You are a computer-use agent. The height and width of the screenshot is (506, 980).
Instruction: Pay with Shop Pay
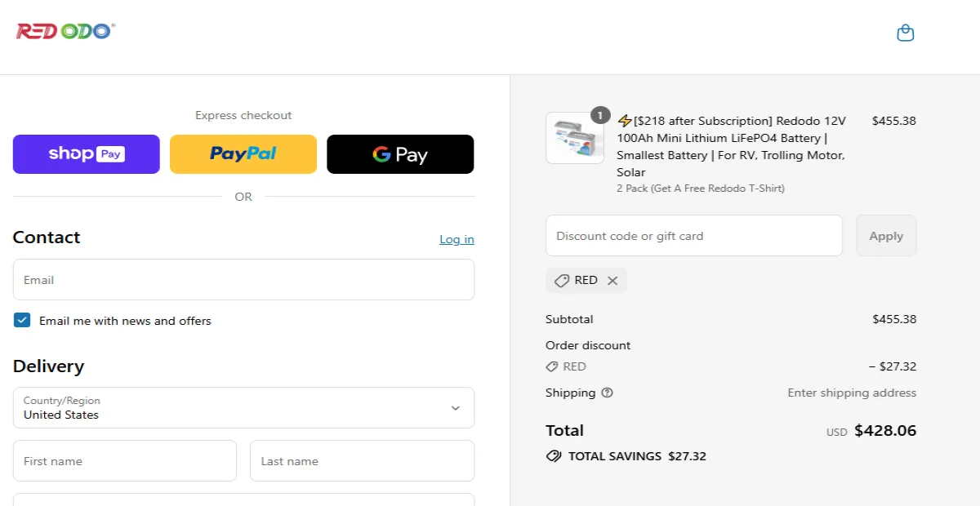[x=86, y=154]
